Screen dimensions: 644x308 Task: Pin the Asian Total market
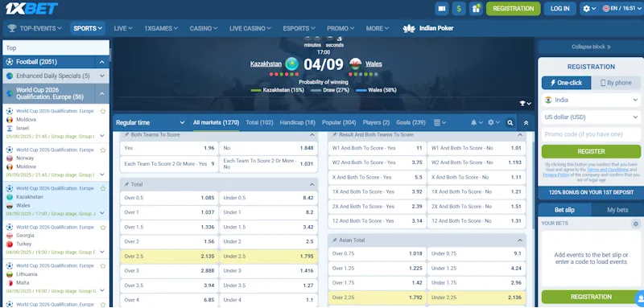(x=335, y=240)
